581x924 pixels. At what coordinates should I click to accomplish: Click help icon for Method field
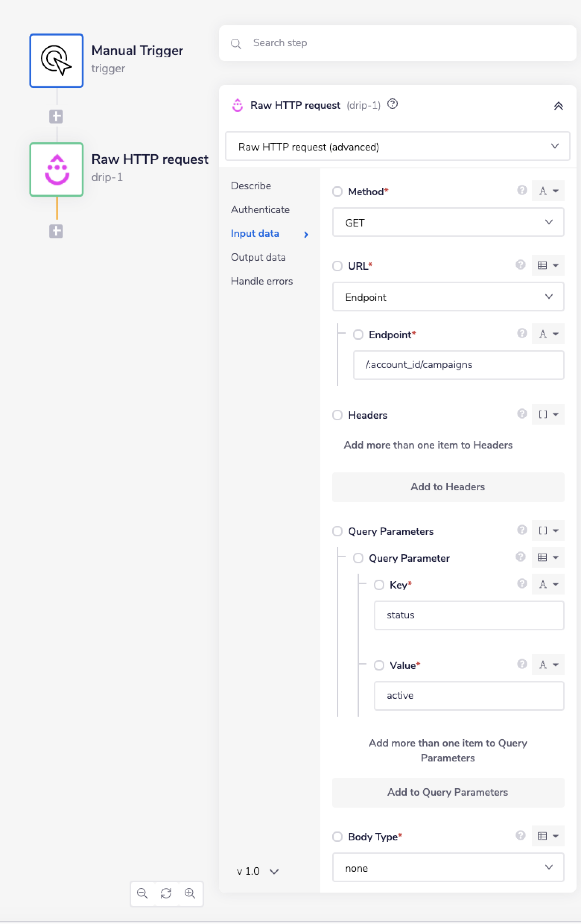pyautogui.click(x=521, y=190)
